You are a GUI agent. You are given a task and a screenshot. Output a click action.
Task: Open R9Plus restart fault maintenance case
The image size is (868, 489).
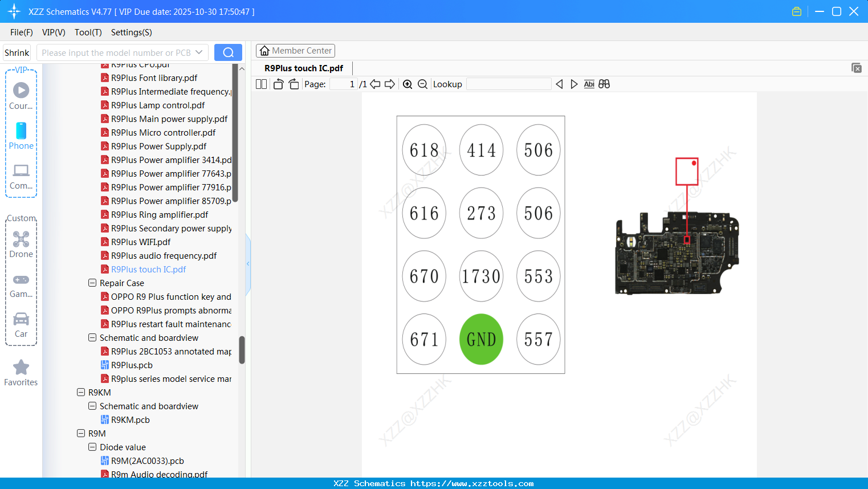(x=166, y=324)
